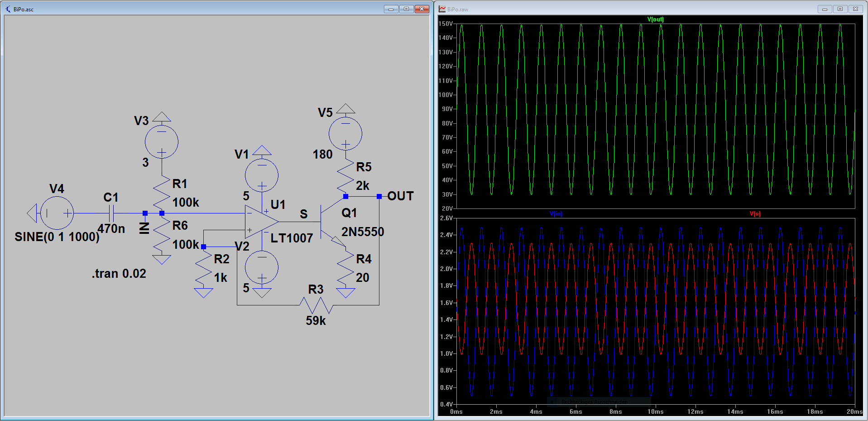Screen dimensions: 868x421
Task: Select resistor R6 zigzag symbol
Action: [x=162, y=234]
